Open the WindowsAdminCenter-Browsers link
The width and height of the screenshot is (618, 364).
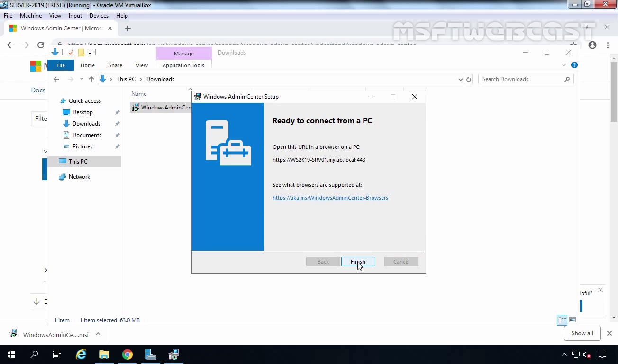[330, 198]
